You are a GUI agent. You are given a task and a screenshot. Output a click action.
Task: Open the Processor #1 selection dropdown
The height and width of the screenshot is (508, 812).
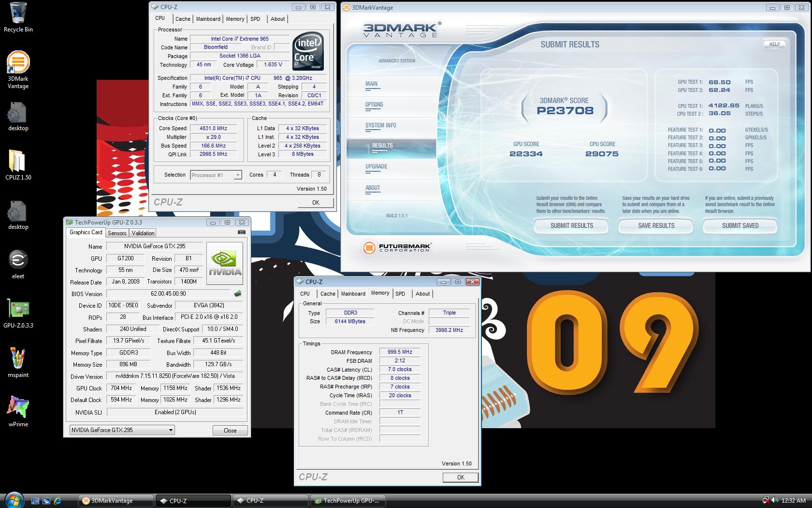point(216,175)
